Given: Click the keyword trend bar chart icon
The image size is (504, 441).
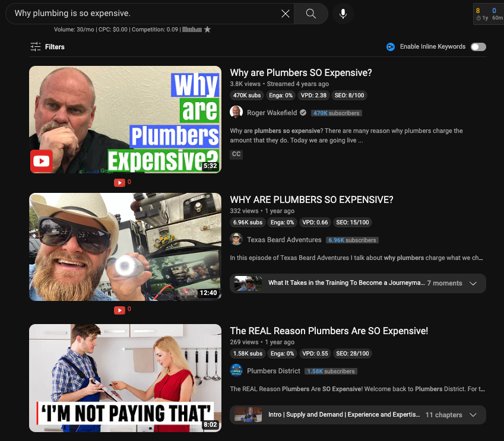Looking at the screenshot, I should 192,30.
